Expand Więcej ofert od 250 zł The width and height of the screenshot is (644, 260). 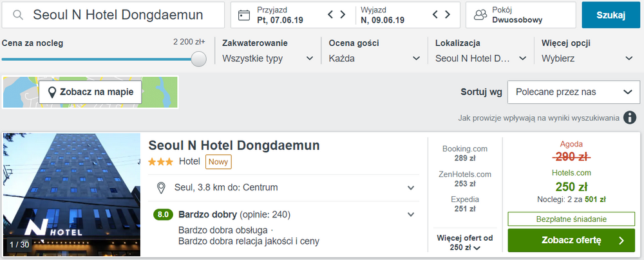pyautogui.click(x=464, y=243)
